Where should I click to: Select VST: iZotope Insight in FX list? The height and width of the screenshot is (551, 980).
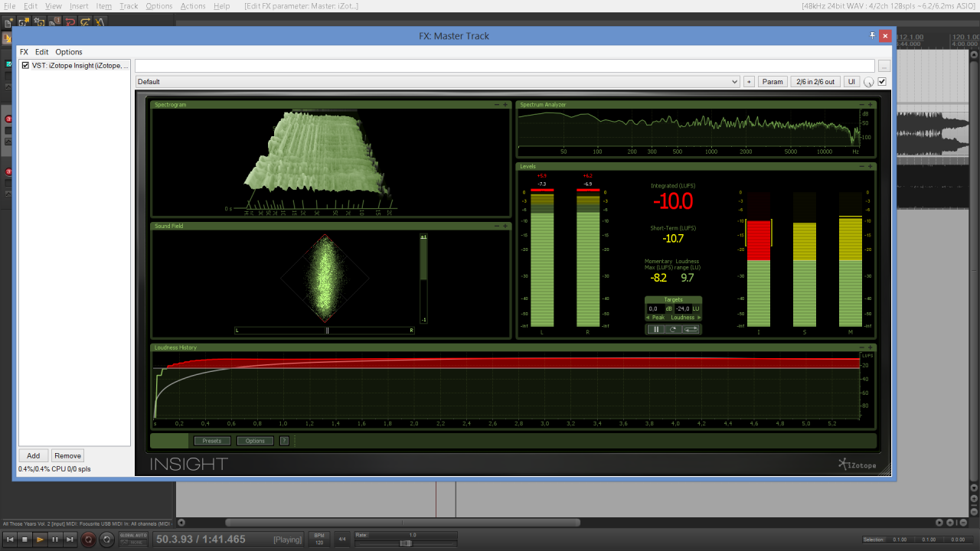80,66
